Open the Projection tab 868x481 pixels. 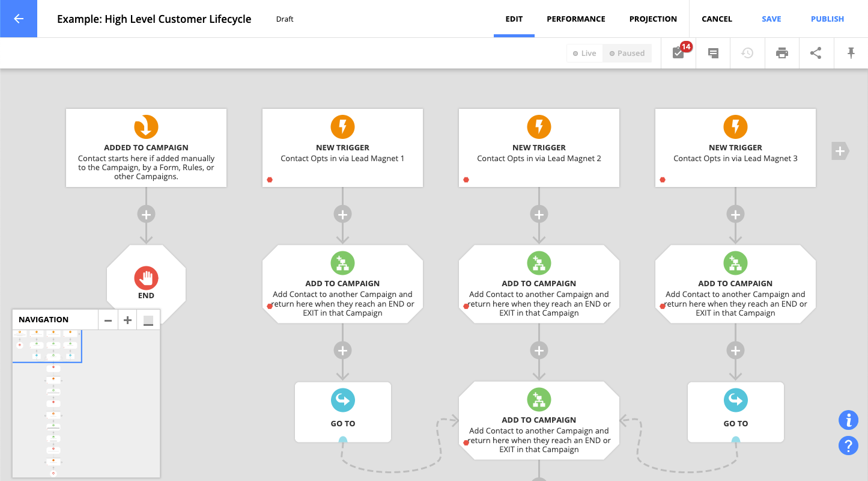(x=653, y=19)
